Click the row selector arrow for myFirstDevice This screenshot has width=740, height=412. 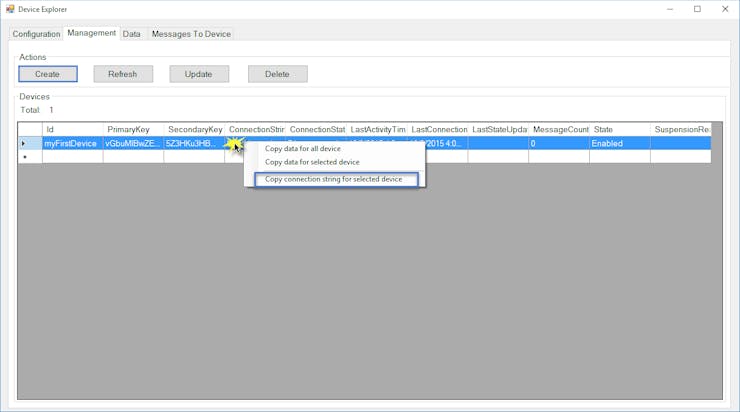coord(30,143)
